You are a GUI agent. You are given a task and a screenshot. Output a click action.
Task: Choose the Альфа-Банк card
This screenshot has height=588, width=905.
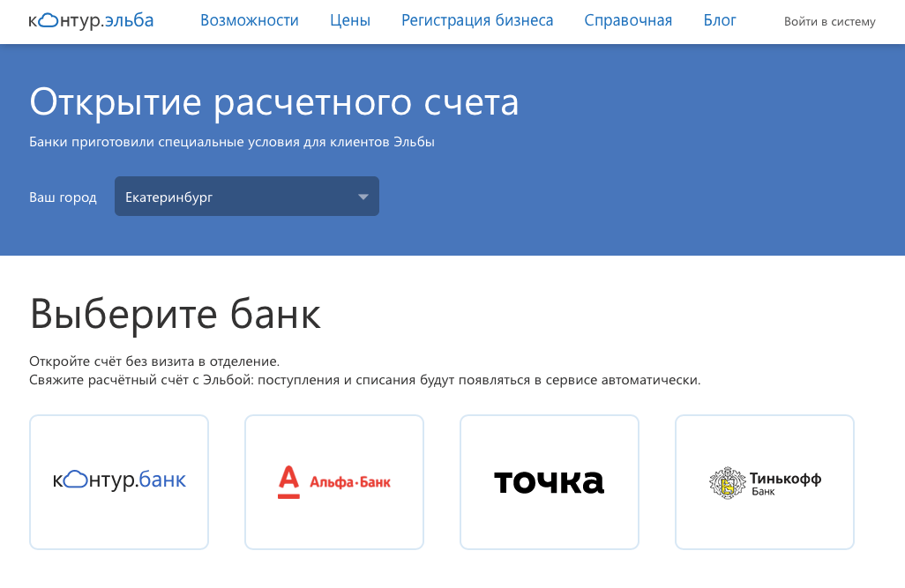[x=334, y=482]
